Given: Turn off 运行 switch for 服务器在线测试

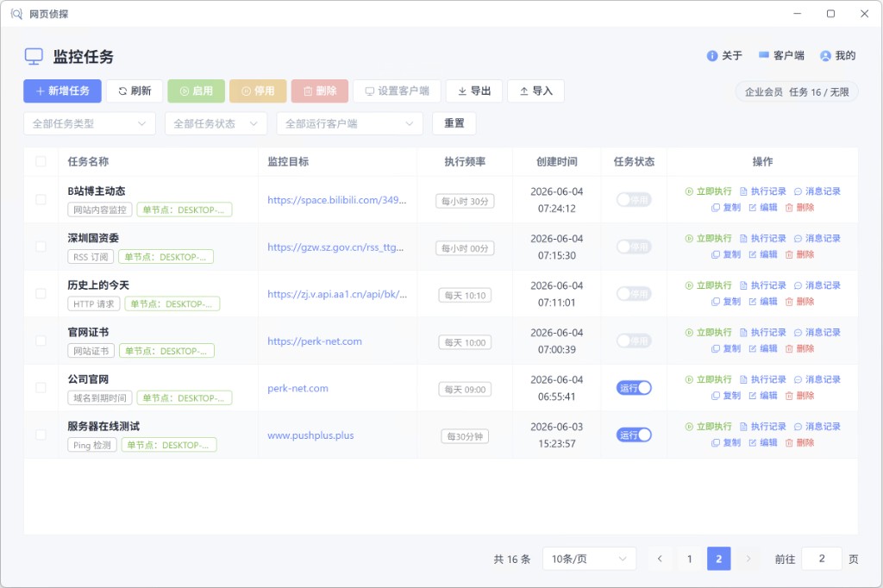Looking at the screenshot, I should (634, 435).
